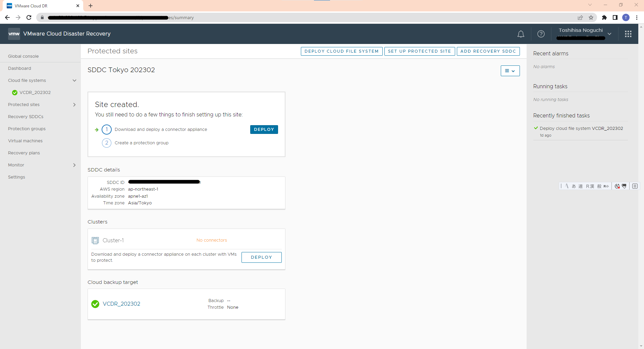Expand the user account menu chevron
644x349 pixels.
pos(609,34)
